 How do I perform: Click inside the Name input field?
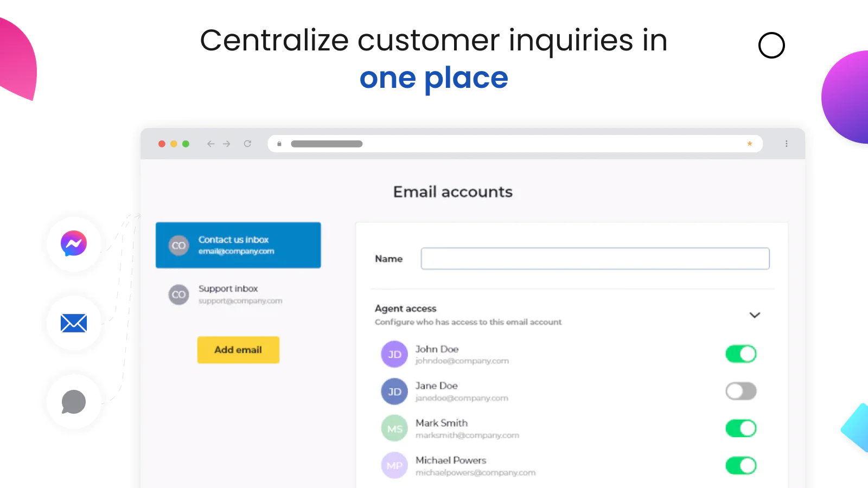[x=595, y=259]
